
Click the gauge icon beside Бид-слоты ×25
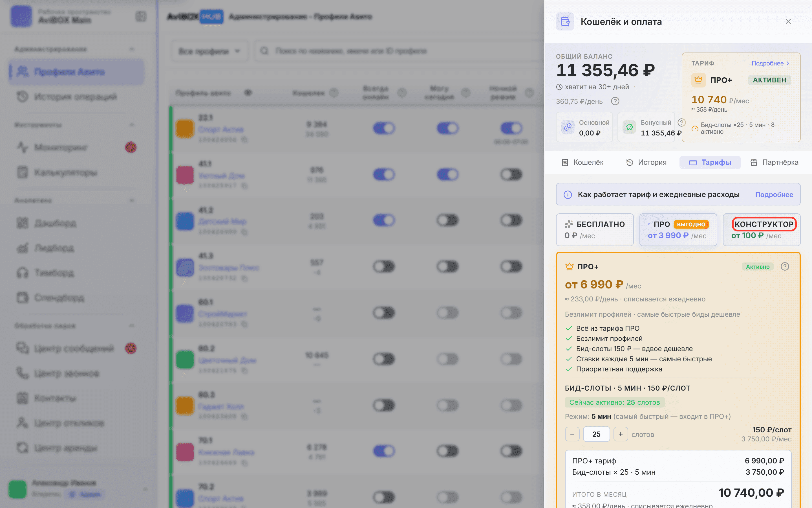pyautogui.click(x=695, y=128)
